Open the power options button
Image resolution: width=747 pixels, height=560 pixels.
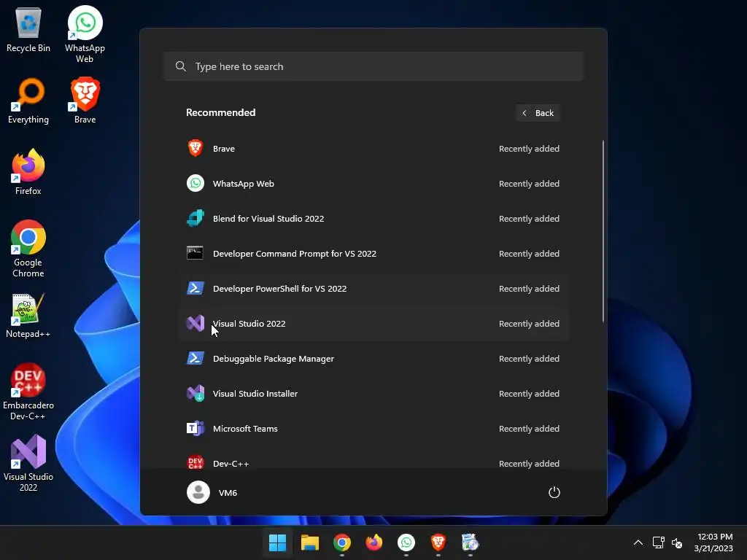(x=554, y=492)
